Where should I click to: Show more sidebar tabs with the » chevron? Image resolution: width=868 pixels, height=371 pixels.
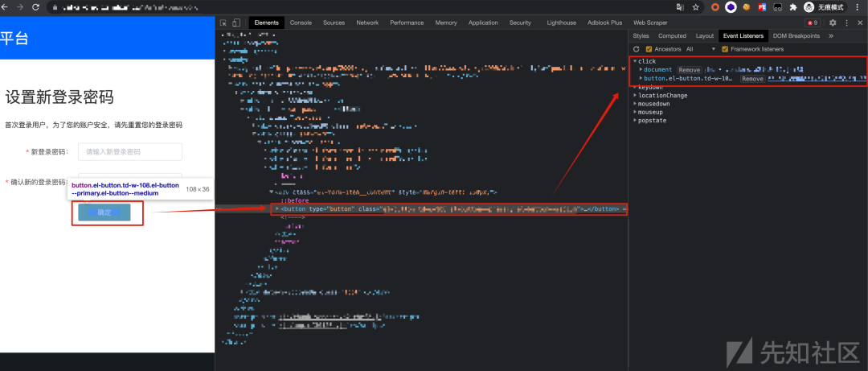click(831, 36)
